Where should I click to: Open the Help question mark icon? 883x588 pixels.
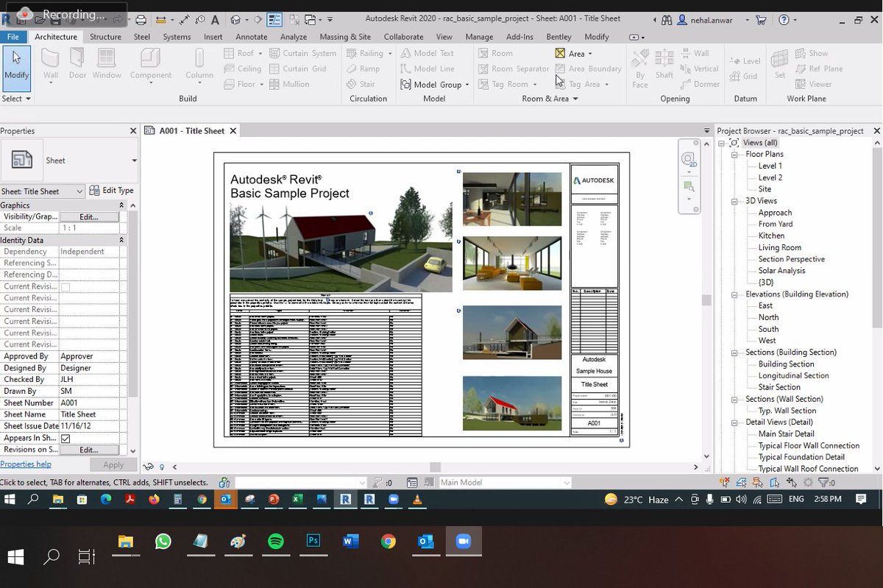[784, 20]
